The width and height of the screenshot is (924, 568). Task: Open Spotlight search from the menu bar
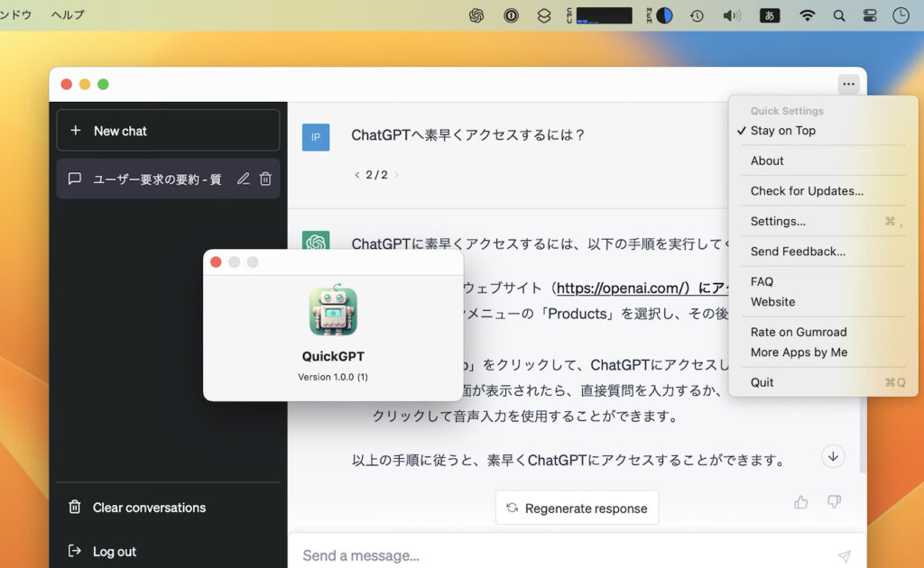839,14
